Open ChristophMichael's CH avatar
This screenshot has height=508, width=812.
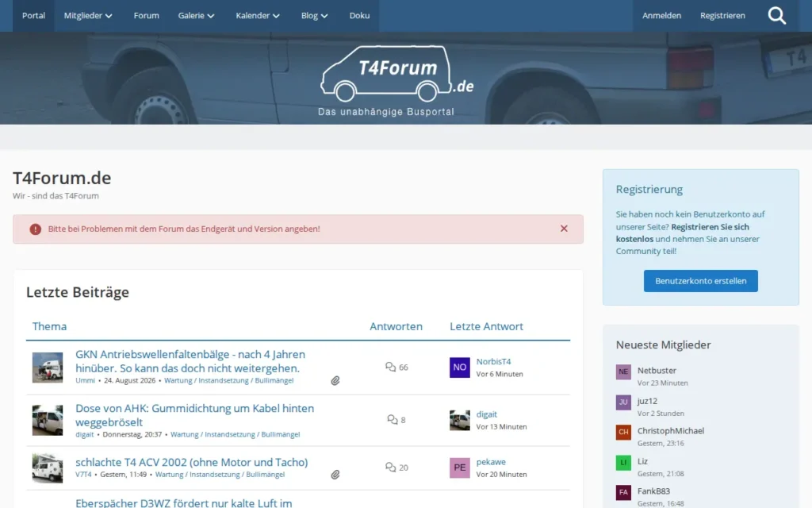pyautogui.click(x=623, y=433)
